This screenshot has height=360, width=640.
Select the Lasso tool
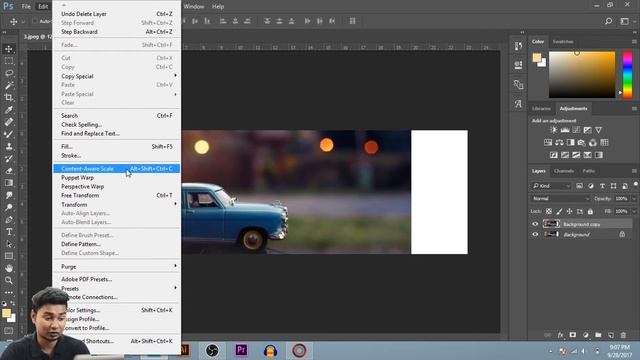pos(9,73)
